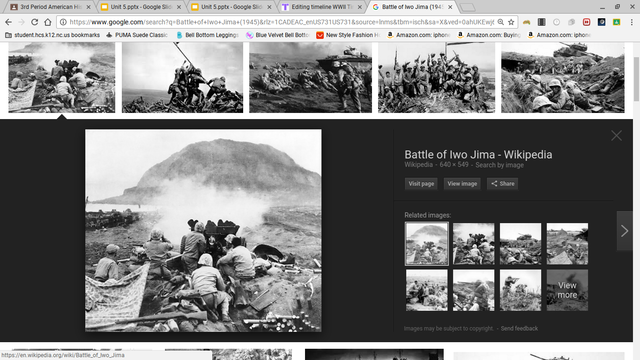Click the large Iwo Jima preview image
The width and height of the screenshot is (640, 360).
pyautogui.click(x=203, y=231)
